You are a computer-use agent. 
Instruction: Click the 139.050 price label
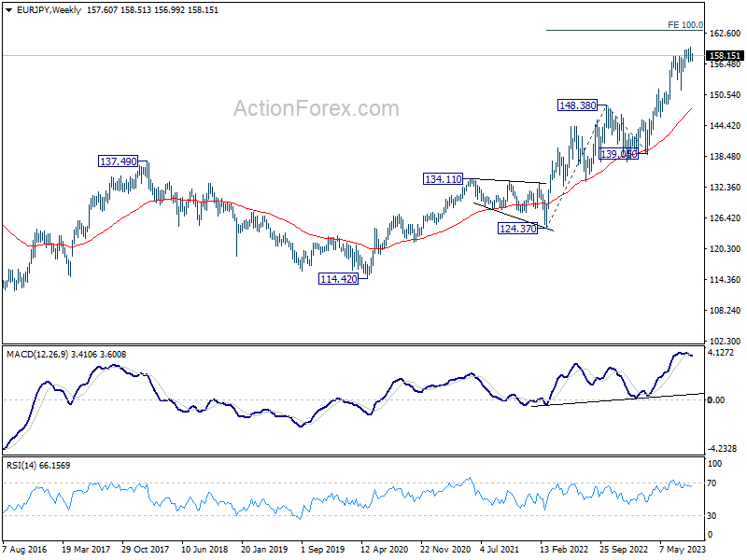(618, 154)
